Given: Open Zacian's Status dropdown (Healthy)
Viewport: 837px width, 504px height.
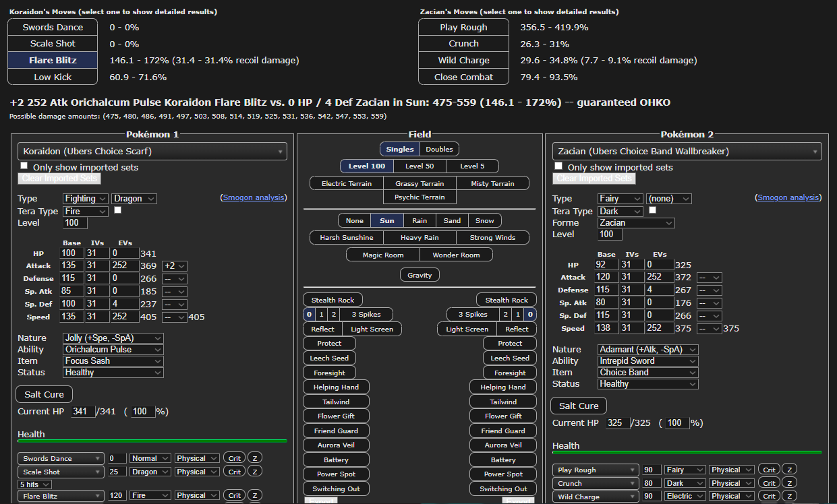Looking at the screenshot, I should tap(648, 384).
